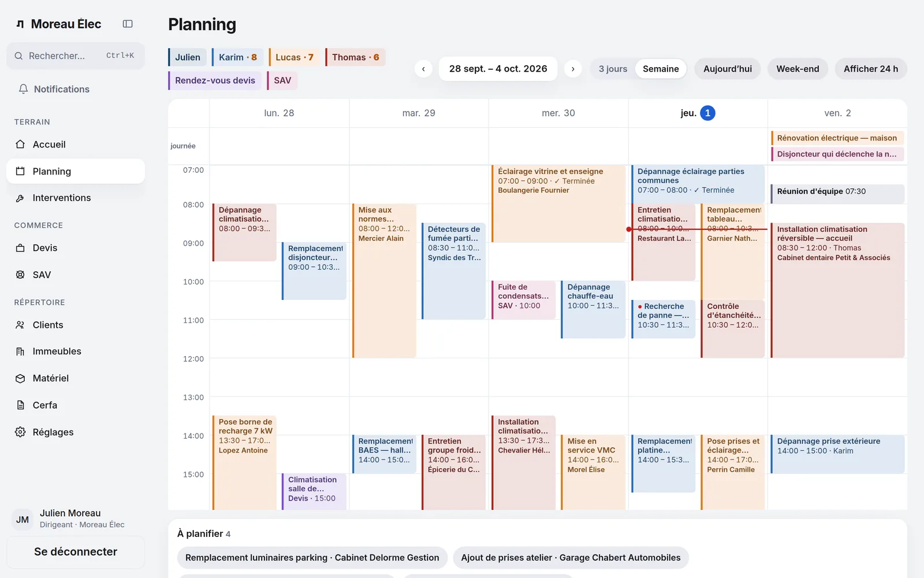Open Dépannage prise extérieure event
924x578 pixels.
point(837,454)
